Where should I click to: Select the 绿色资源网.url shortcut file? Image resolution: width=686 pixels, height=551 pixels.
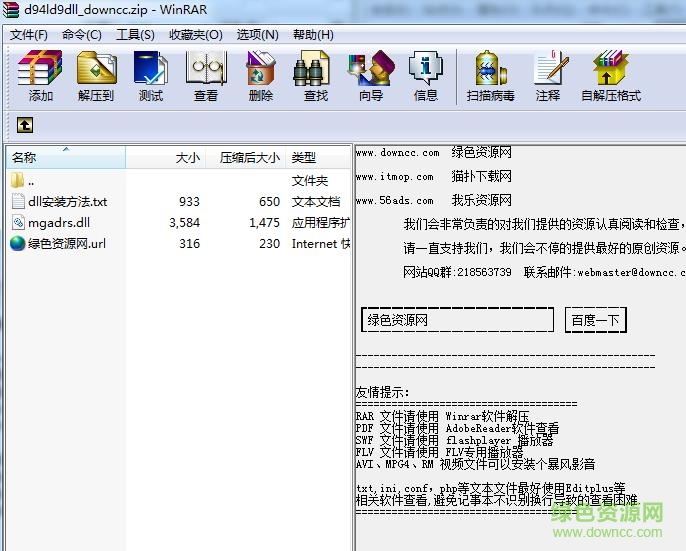(66, 244)
